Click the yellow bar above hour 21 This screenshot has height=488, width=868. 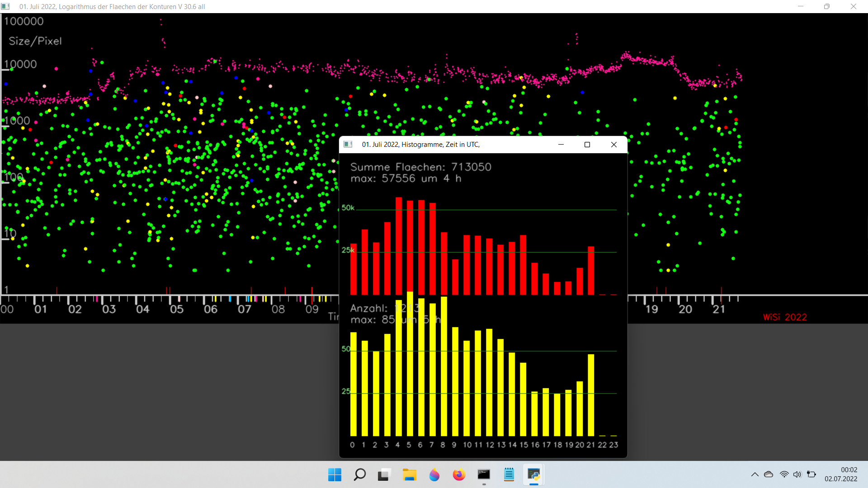coord(591,395)
